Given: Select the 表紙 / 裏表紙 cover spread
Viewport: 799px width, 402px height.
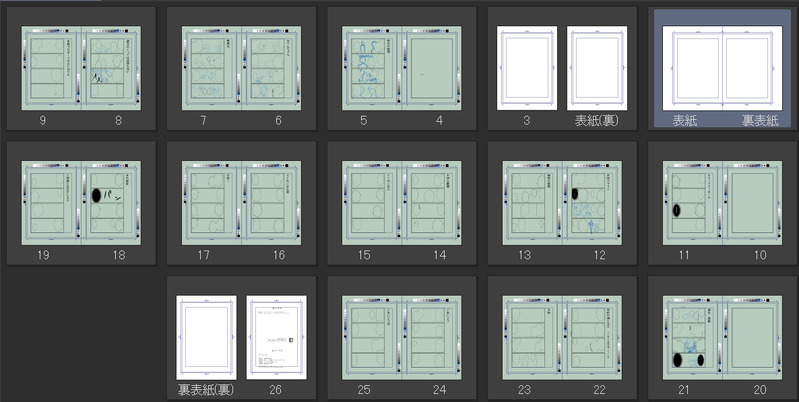Looking at the screenshot, I should (x=722, y=68).
